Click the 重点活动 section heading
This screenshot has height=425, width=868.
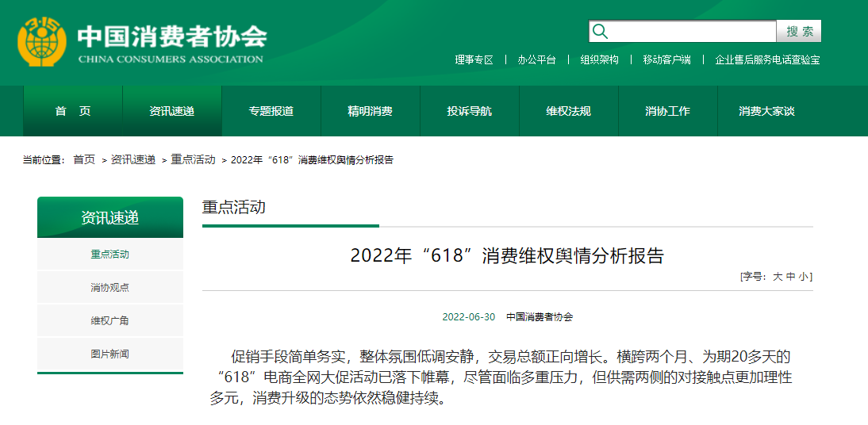(x=233, y=208)
